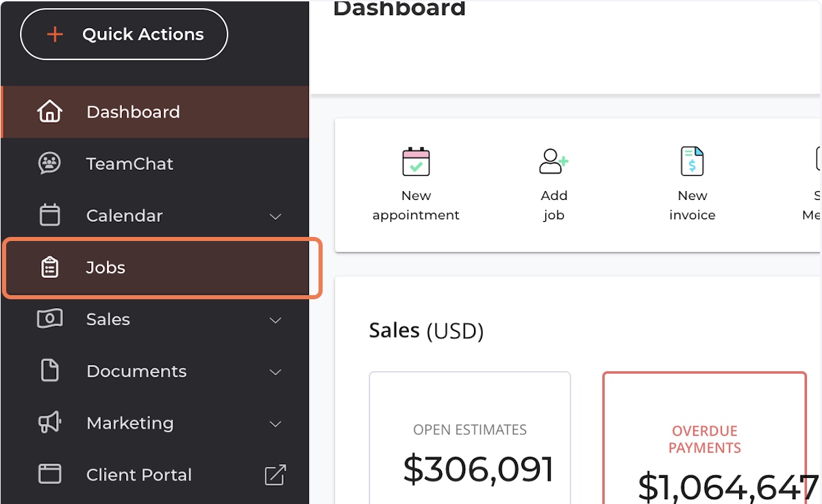Click the Sales money icon

pos(49,319)
